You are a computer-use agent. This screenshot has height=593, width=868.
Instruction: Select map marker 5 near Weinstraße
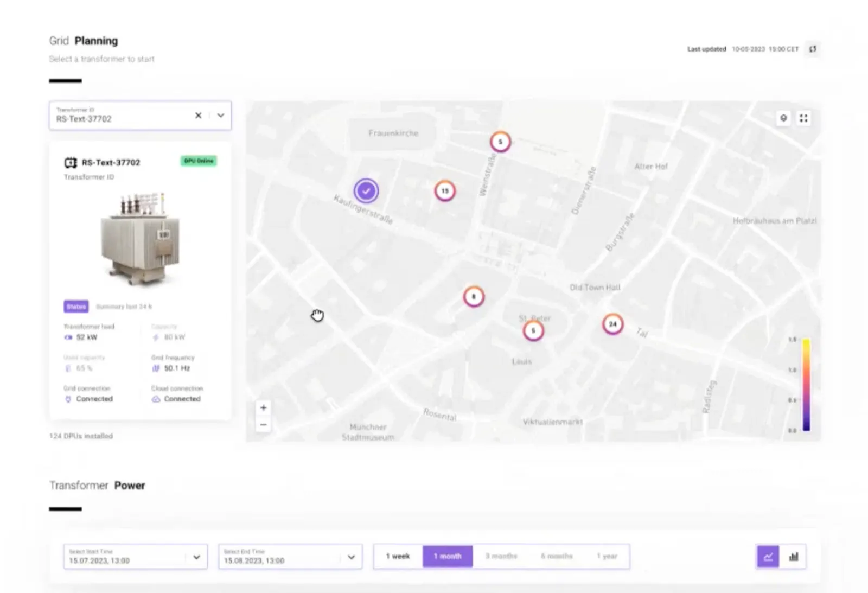[500, 142]
